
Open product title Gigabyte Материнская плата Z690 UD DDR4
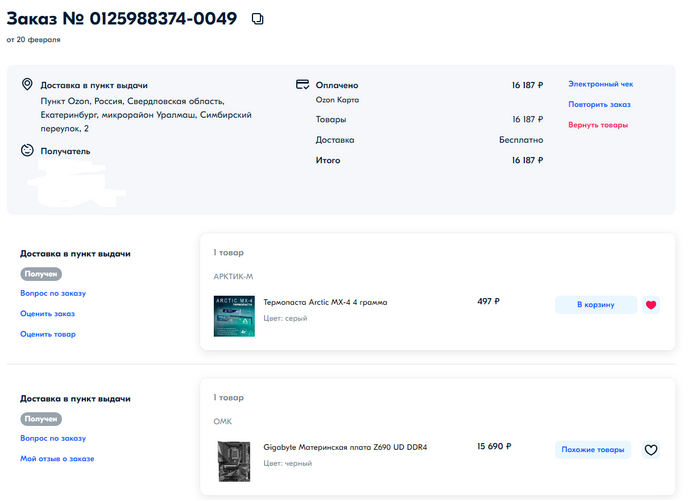(345, 447)
